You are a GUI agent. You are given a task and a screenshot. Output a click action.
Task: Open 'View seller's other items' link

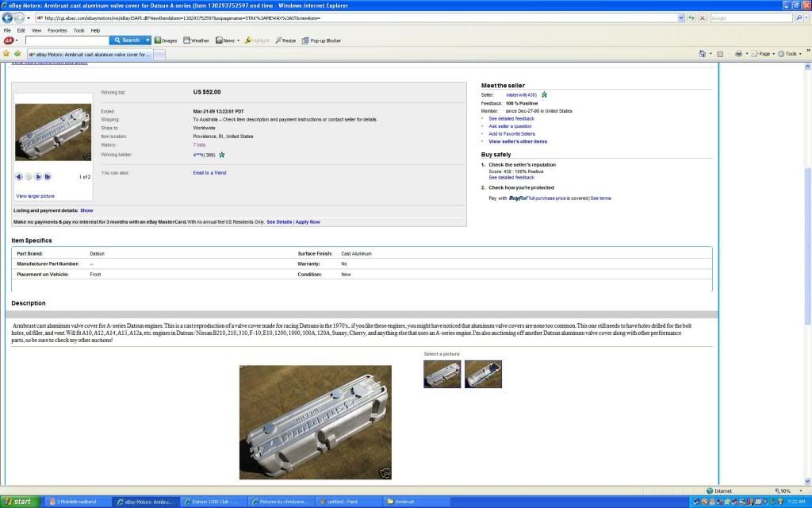point(517,141)
